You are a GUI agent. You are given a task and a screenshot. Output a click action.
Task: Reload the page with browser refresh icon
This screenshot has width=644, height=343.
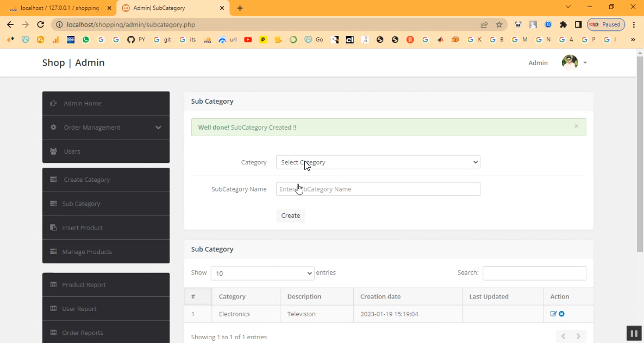pyautogui.click(x=40, y=24)
